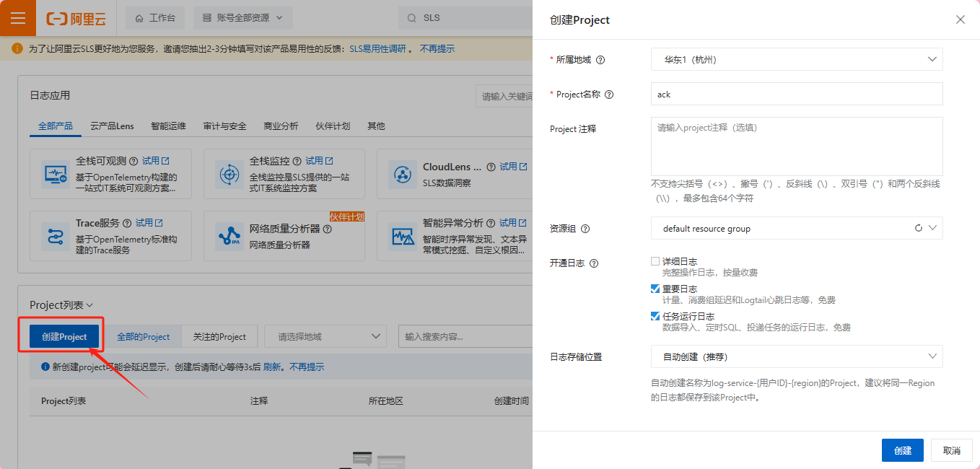This screenshot has height=469, width=980.
Task: Select the 关注的Project filter
Action: point(219,337)
